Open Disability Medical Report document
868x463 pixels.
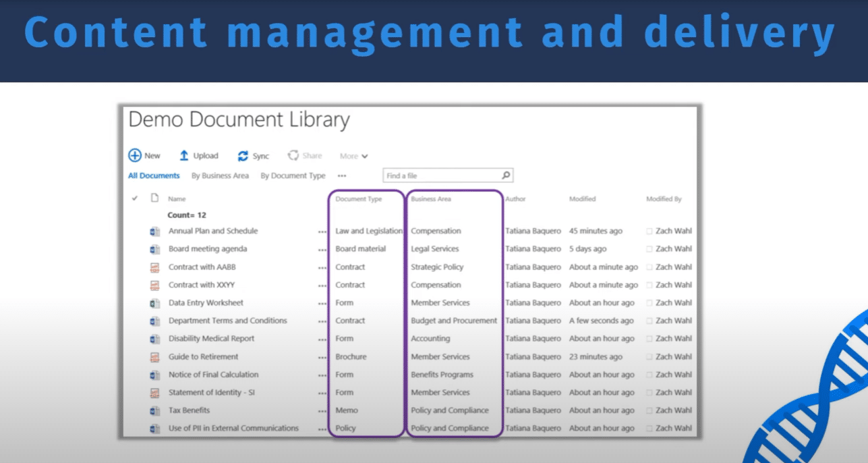212,339
